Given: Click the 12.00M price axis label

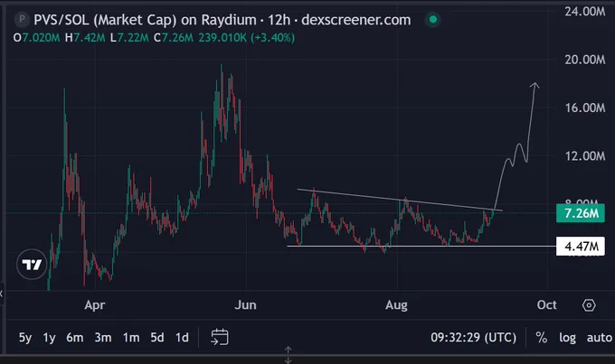Looking at the screenshot, I should (585, 156).
